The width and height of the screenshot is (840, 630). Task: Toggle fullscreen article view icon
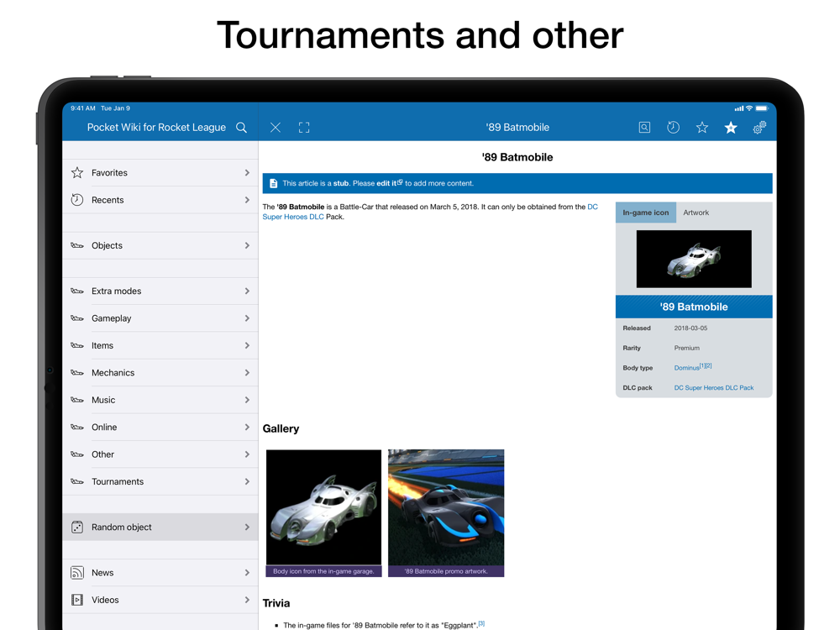click(304, 128)
